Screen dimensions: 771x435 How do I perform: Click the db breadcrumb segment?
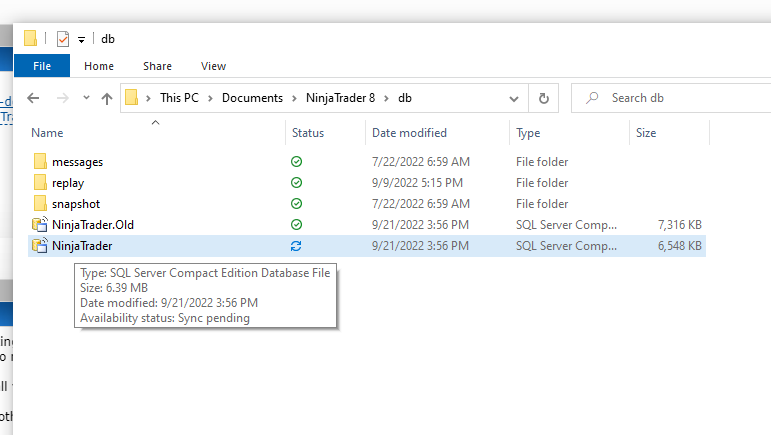click(x=405, y=98)
